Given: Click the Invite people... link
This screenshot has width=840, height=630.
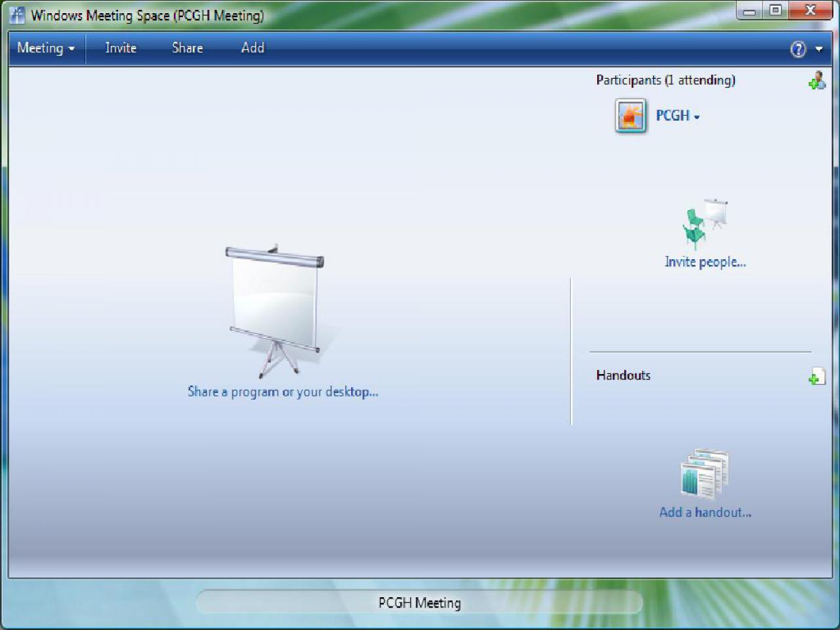Looking at the screenshot, I should [705, 262].
